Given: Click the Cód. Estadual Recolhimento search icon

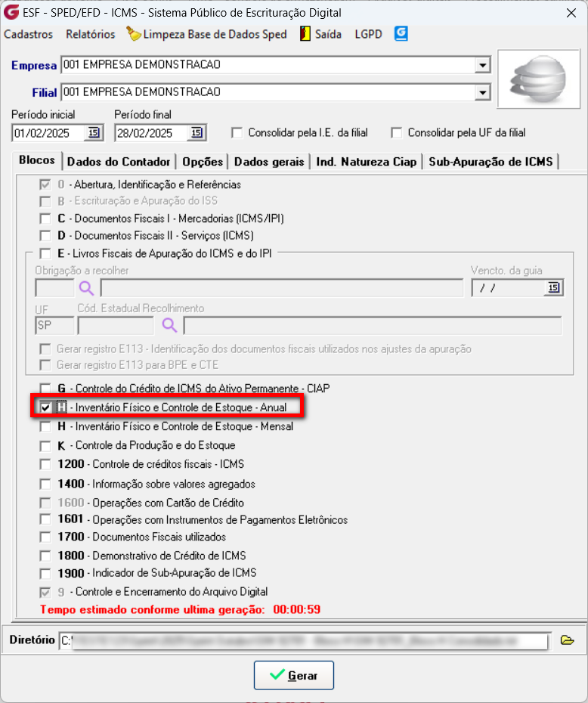Looking at the screenshot, I should (x=169, y=325).
